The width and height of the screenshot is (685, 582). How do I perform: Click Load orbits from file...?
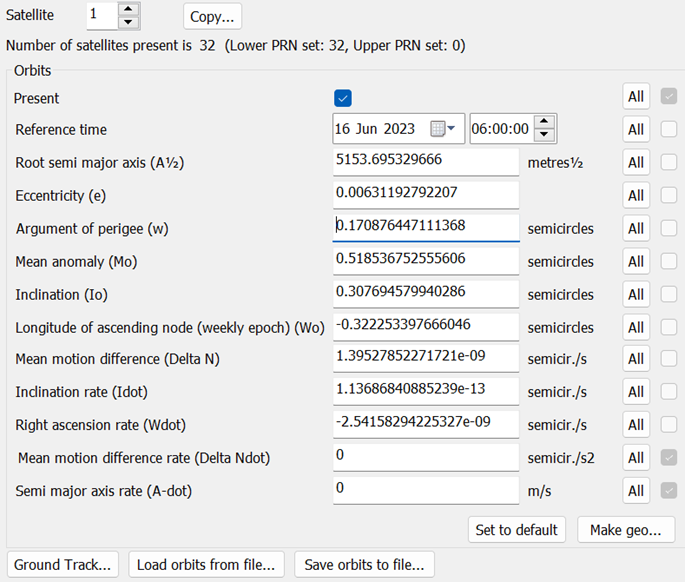[x=207, y=565]
